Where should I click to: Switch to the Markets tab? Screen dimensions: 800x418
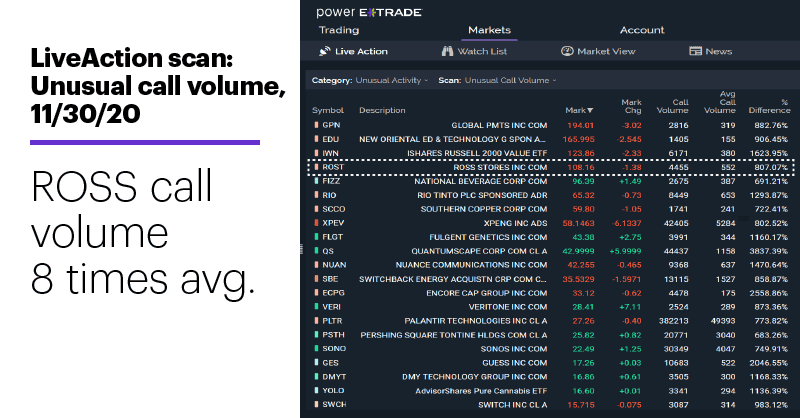[489, 30]
